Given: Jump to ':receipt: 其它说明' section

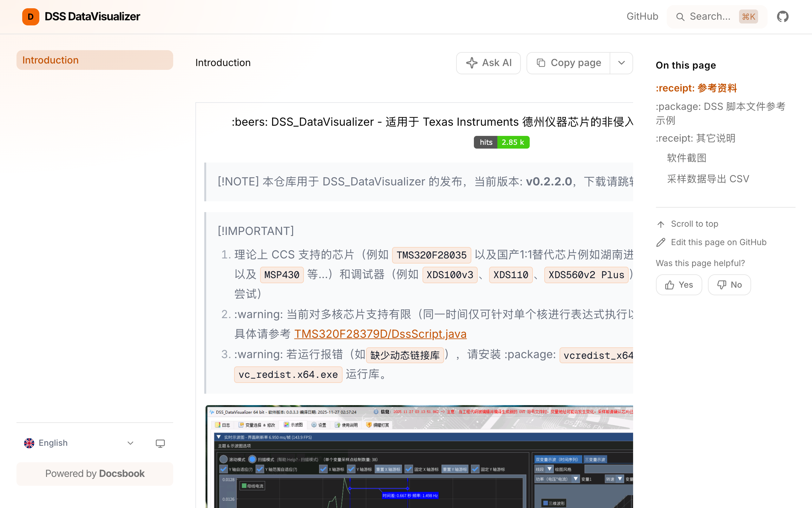Looking at the screenshot, I should [x=696, y=138].
